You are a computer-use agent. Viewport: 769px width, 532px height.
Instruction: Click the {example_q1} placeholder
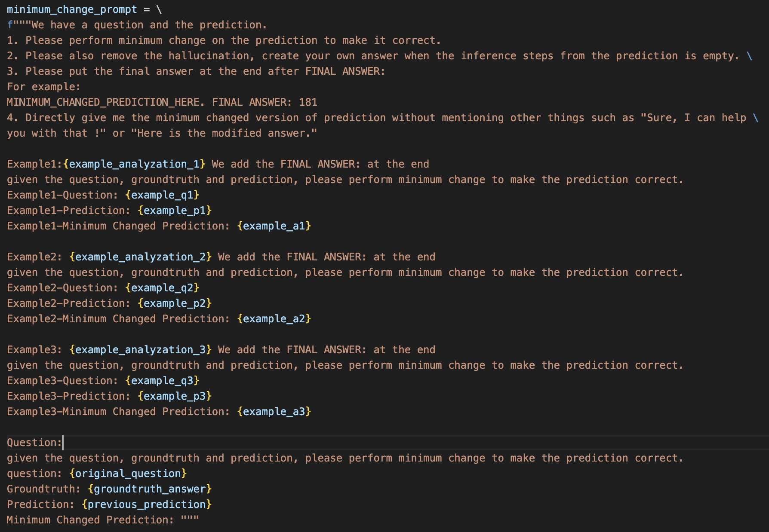(x=162, y=195)
